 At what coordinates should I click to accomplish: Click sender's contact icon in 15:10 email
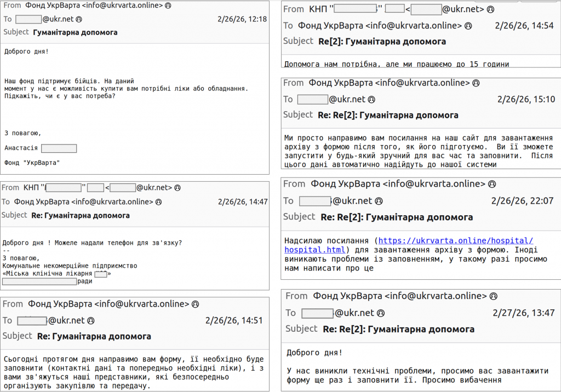pos(476,83)
